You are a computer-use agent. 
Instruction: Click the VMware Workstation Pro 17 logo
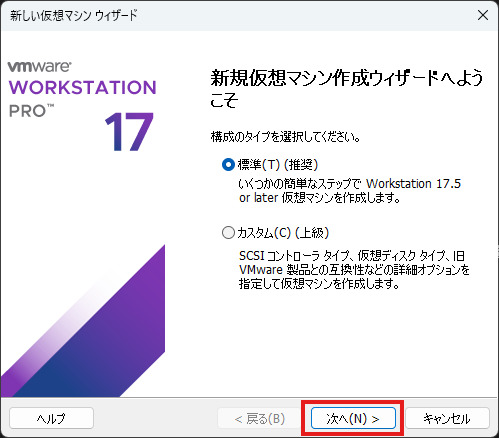click(83, 106)
